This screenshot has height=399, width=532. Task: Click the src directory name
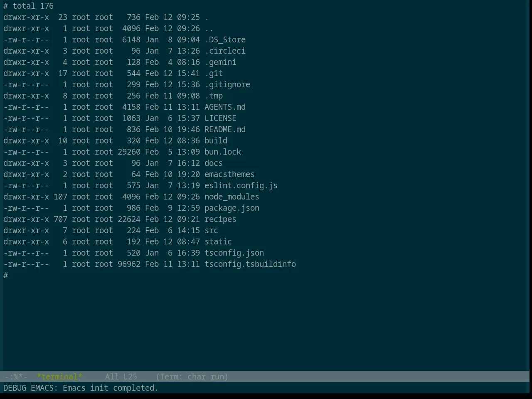[x=211, y=231]
